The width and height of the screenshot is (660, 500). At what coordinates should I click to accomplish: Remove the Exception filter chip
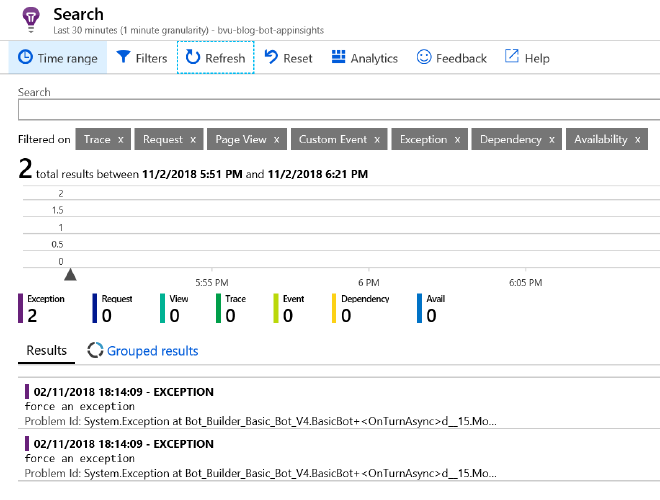(x=457, y=140)
